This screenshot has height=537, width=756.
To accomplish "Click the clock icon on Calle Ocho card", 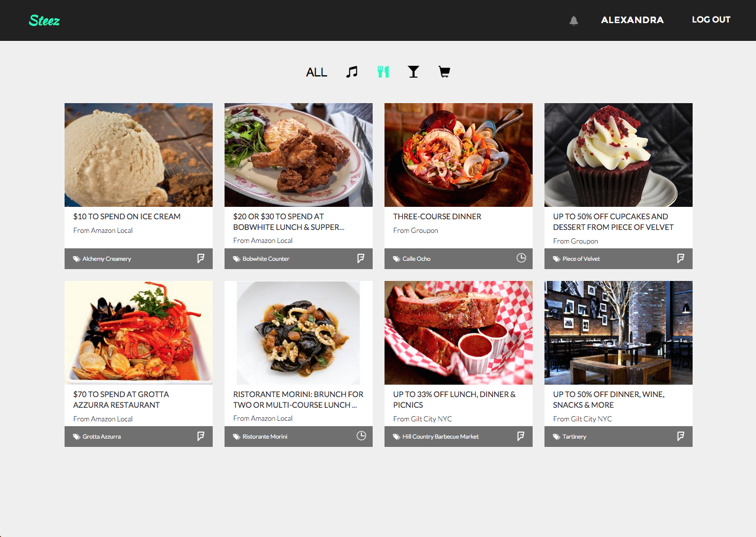I will 521,258.
